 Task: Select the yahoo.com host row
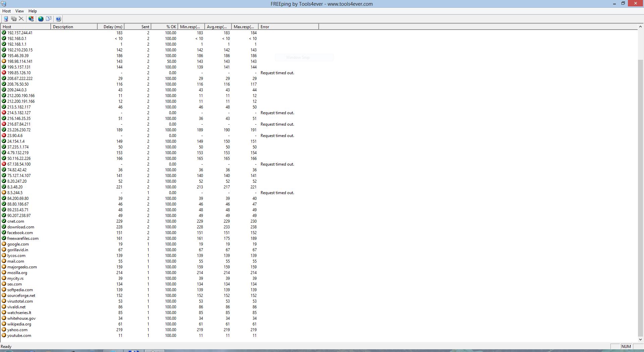[159, 329]
